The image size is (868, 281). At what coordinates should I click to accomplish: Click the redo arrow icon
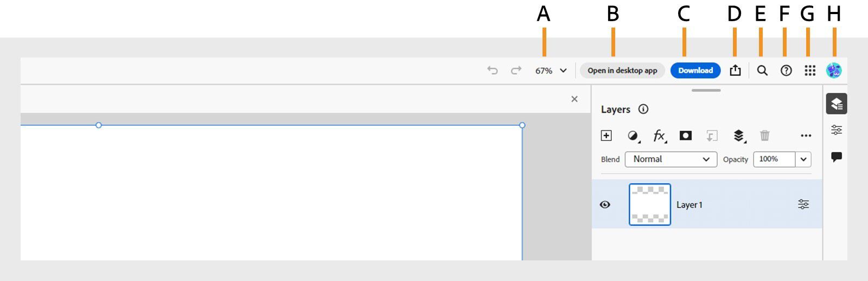(x=516, y=71)
